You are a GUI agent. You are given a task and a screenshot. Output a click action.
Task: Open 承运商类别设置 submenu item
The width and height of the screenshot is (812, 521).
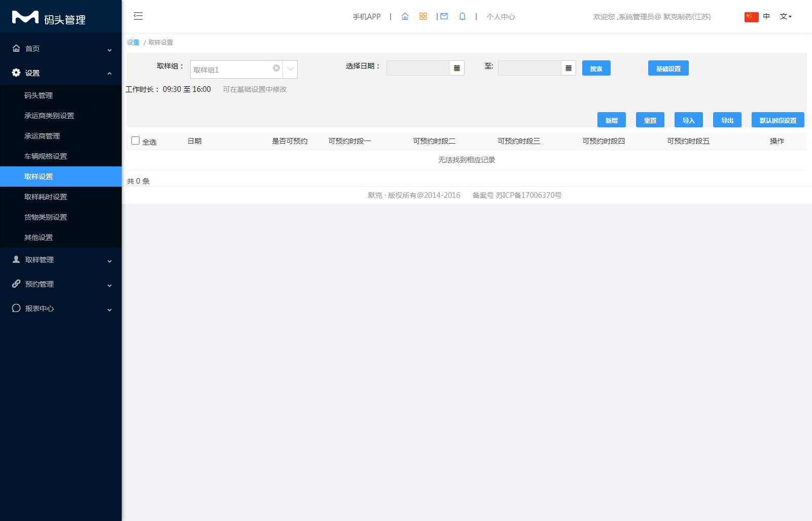tap(61, 116)
